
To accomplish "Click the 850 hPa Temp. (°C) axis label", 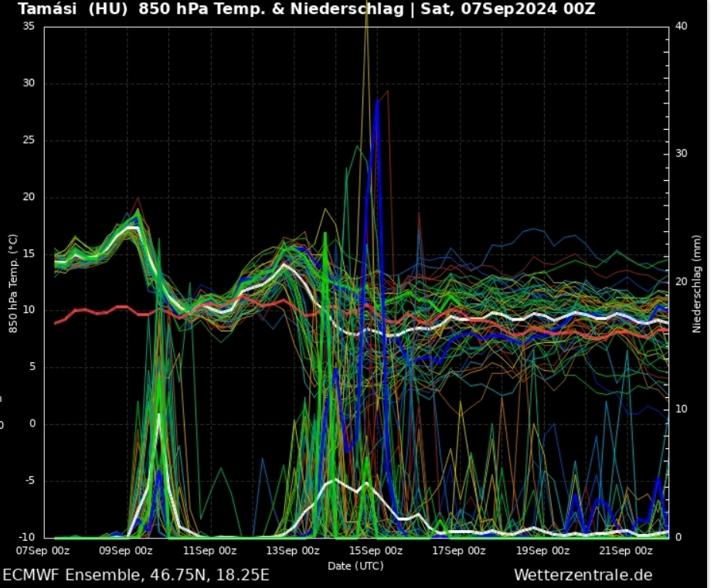I will click(x=13, y=282).
